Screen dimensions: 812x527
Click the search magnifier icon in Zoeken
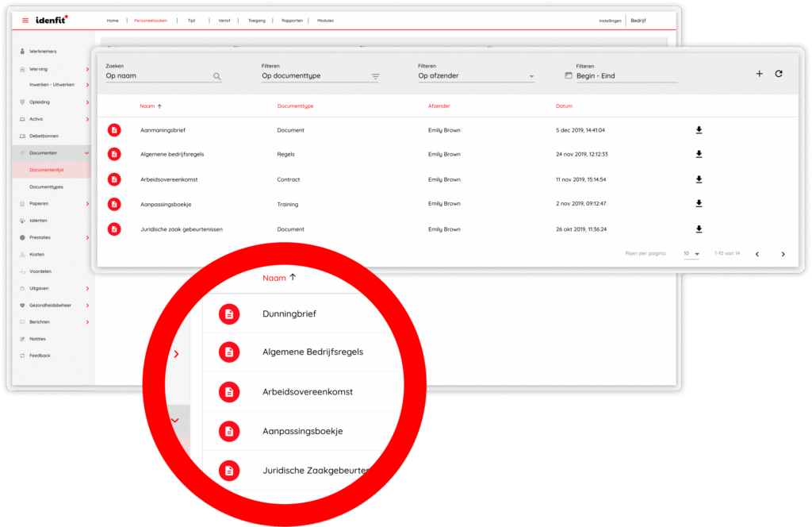(216, 76)
